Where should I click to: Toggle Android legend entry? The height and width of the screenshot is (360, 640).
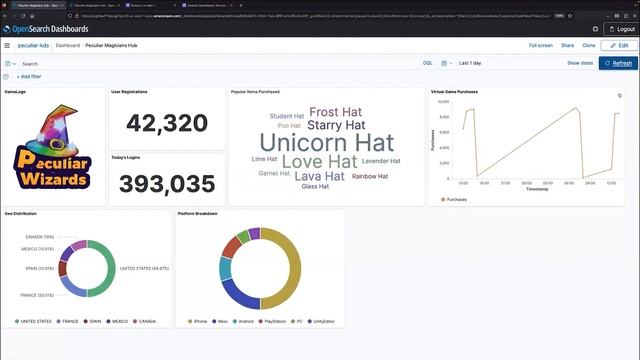(243, 322)
